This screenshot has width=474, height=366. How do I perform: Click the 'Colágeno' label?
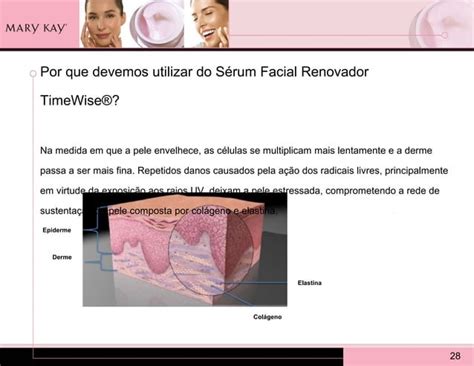point(267,317)
